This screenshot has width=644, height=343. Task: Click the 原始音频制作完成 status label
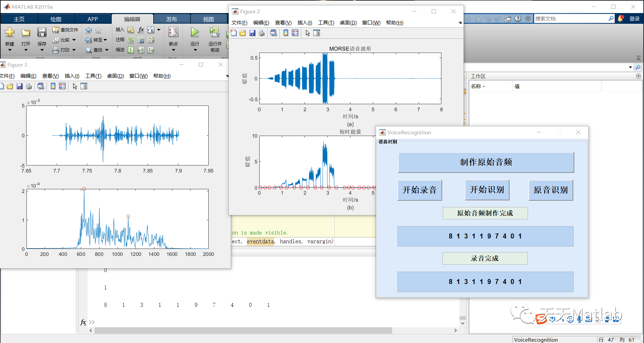(x=485, y=213)
